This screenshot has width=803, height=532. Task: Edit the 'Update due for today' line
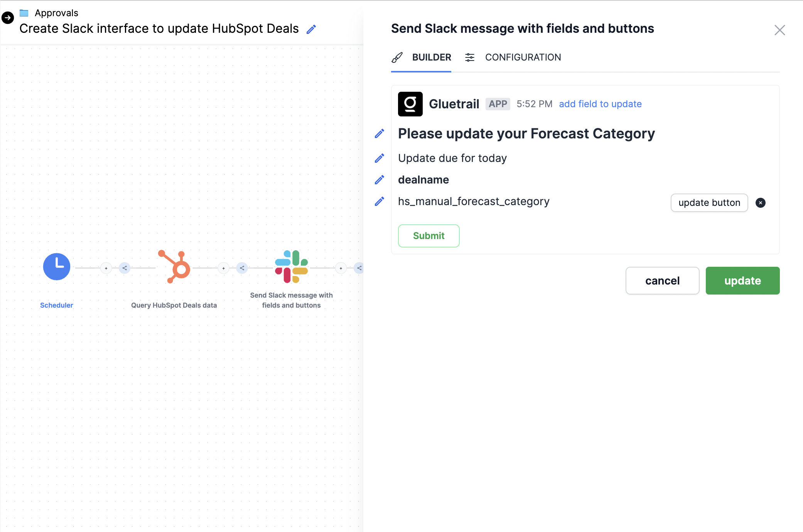pos(380,158)
